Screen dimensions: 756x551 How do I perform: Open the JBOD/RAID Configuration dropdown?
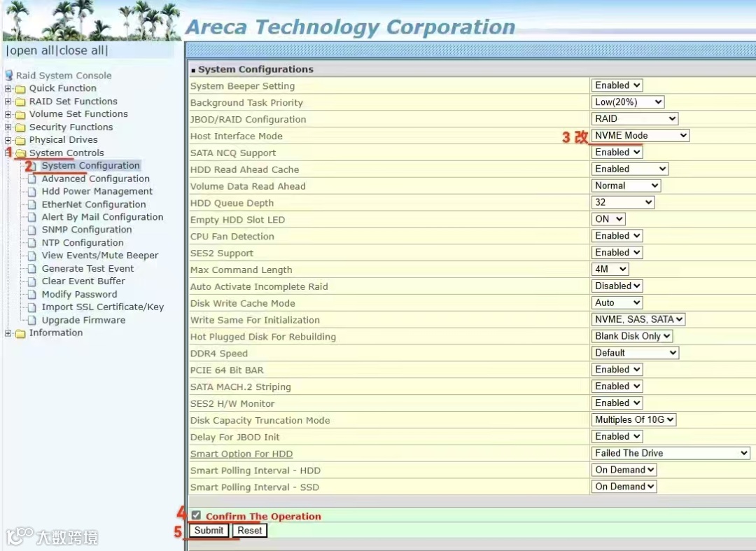click(635, 118)
